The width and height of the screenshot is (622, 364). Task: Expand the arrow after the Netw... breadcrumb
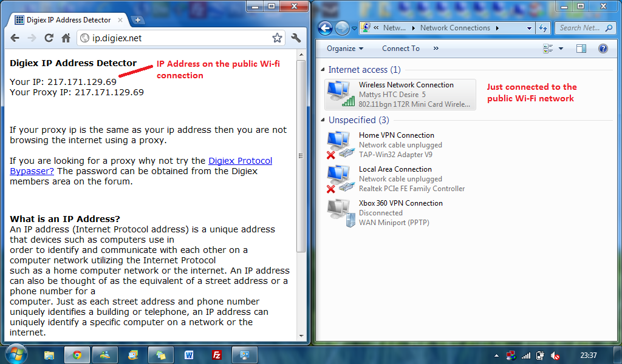click(413, 28)
